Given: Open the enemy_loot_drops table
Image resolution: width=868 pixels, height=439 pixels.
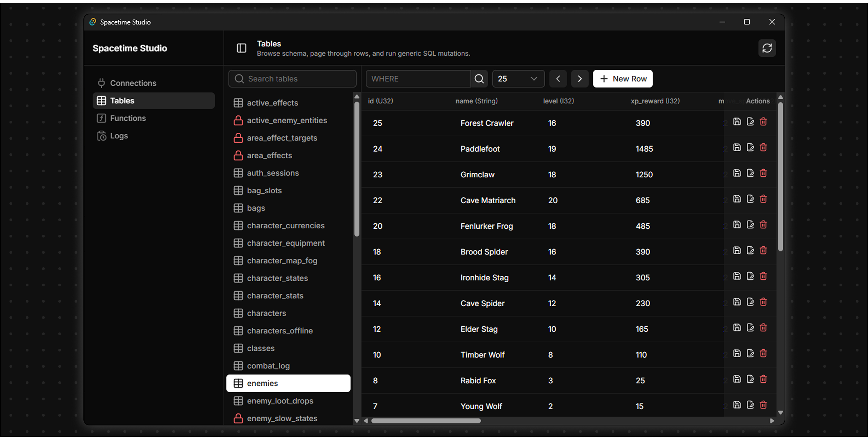Looking at the screenshot, I should [288, 401].
